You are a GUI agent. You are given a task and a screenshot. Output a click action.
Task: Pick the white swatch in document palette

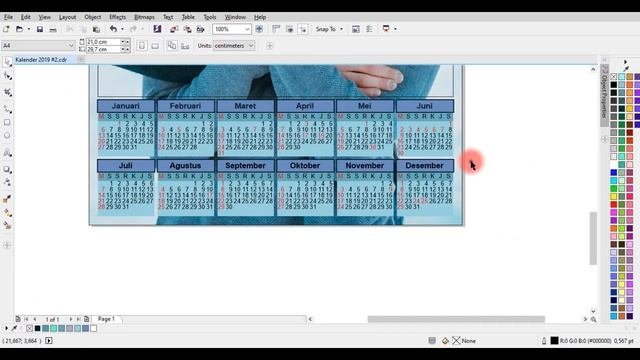[93, 328]
